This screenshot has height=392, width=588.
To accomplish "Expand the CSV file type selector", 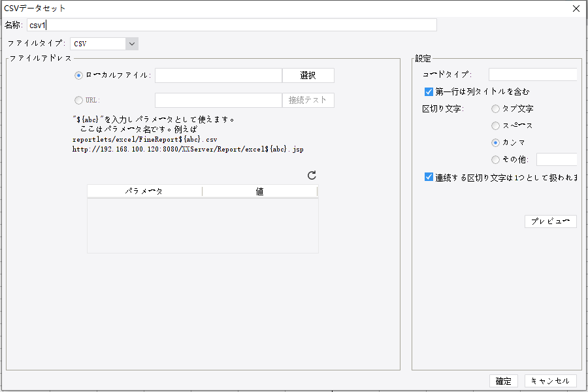I will coord(133,42).
